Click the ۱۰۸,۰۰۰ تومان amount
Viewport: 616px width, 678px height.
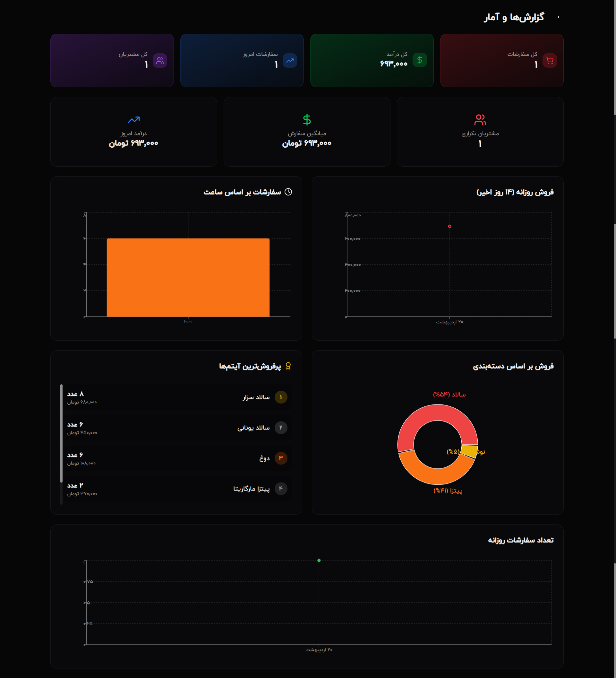[81, 464]
